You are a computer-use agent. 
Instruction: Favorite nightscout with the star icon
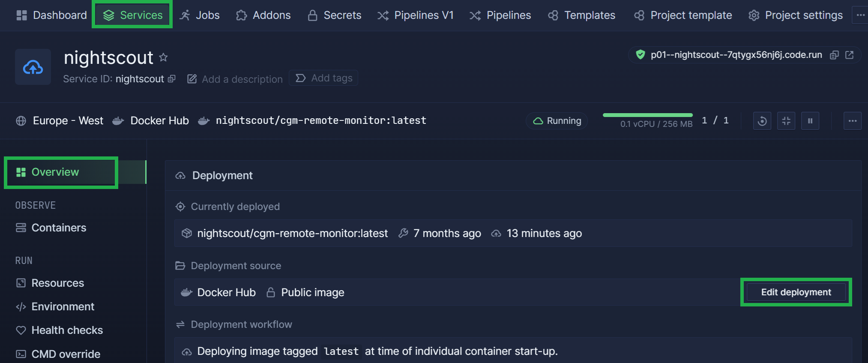pyautogui.click(x=163, y=57)
